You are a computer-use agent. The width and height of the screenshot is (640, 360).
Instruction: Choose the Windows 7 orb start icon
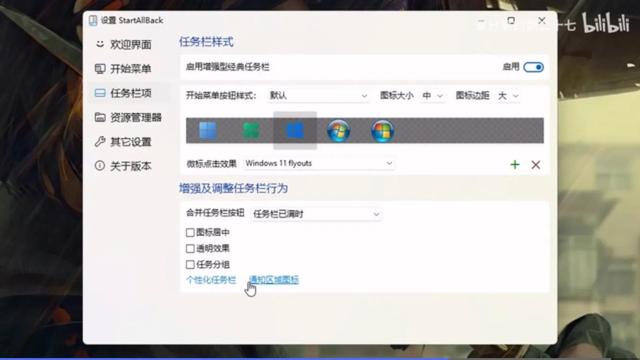(x=338, y=131)
